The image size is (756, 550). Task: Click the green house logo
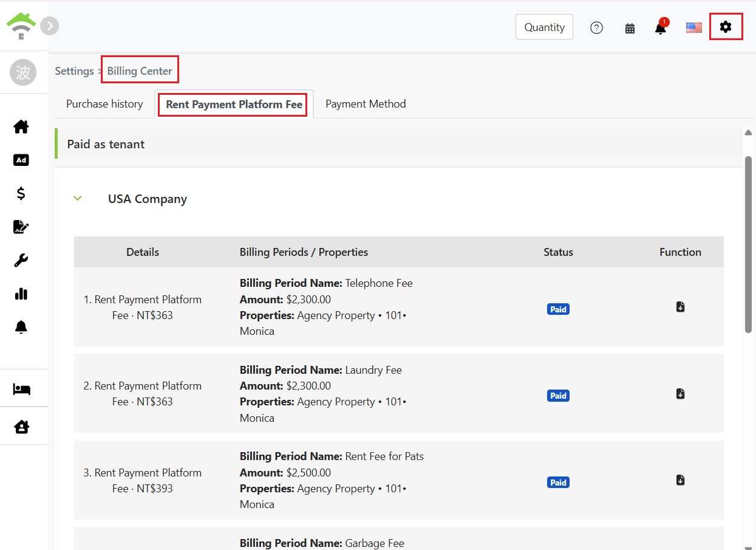(21, 26)
